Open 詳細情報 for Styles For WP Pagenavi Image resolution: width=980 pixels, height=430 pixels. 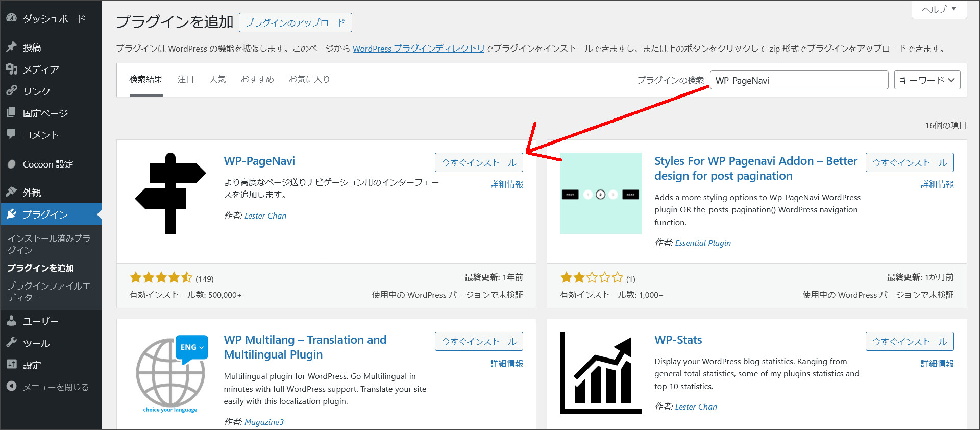937,184
